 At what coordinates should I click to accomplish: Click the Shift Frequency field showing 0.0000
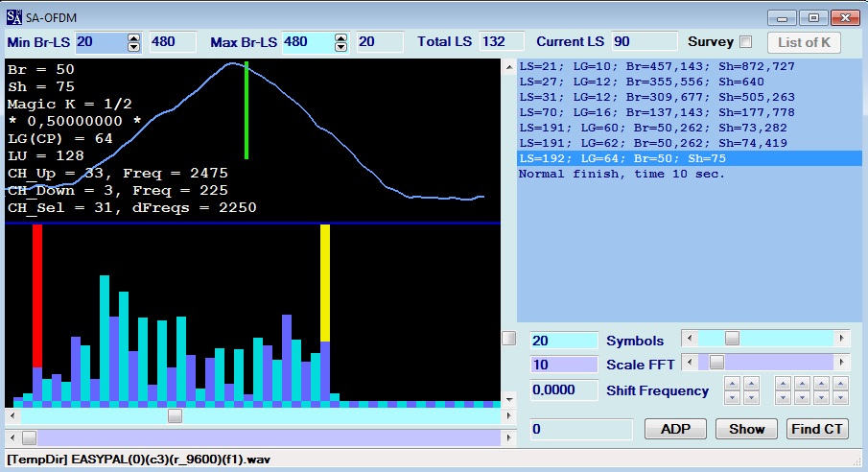[564, 390]
